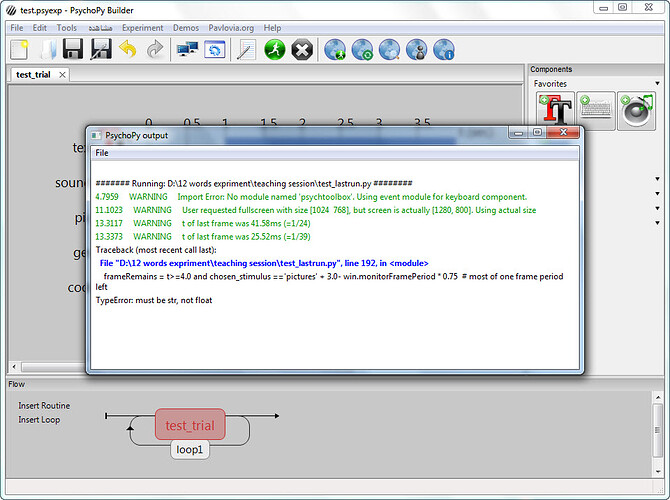Open the Edit menu
This screenshot has width=670, height=500.
pos(39,28)
